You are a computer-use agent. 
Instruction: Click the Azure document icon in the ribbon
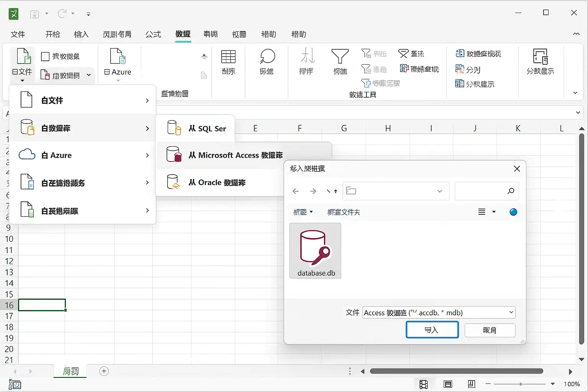point(118,57)
